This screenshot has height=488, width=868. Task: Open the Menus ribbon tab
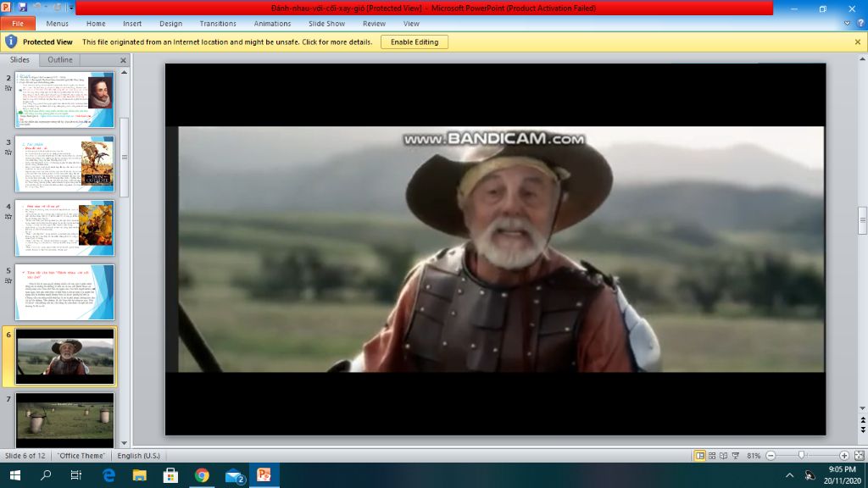tap(57, 23)
